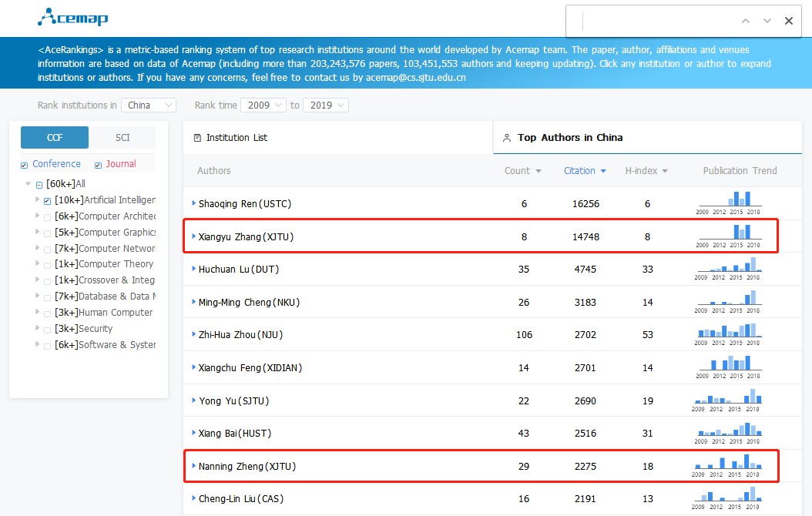Open the 2009 start year dropdown
The height and width of the screenshot is (516, 812).
263,106
